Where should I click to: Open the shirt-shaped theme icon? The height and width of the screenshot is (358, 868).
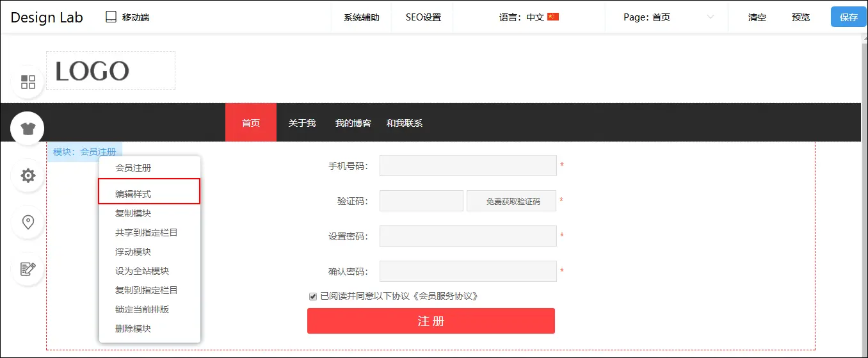tap(28, 129)
